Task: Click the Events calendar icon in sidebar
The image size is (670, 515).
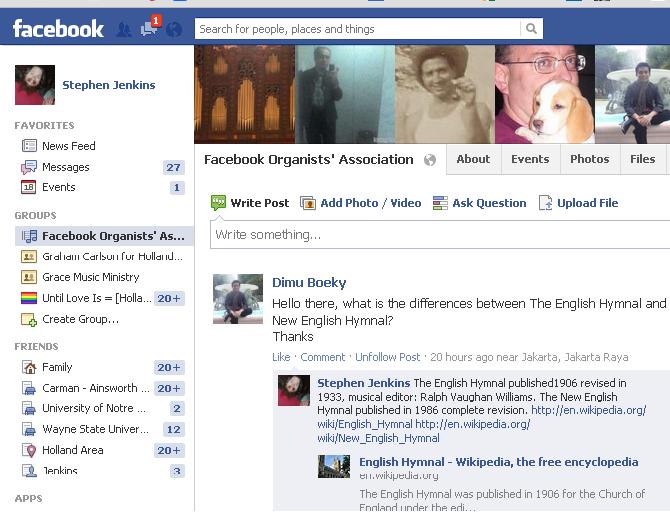Action: point(29,187)
